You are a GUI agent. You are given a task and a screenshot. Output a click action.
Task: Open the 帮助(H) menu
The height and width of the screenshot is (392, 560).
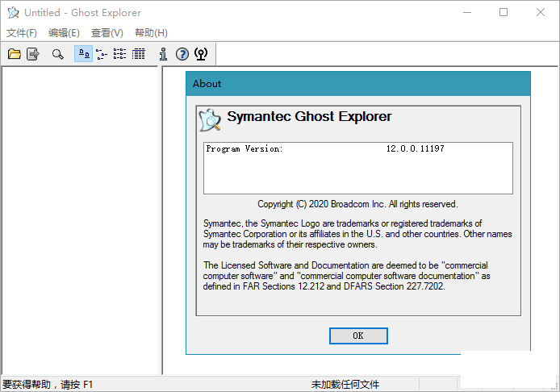[151, 33]
